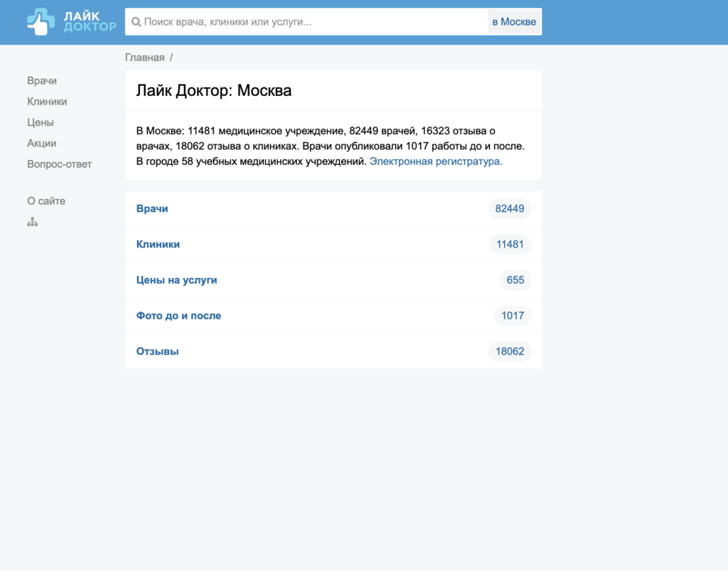
Task: Click the 18062 reviews count badge
Action: point(509,352)
